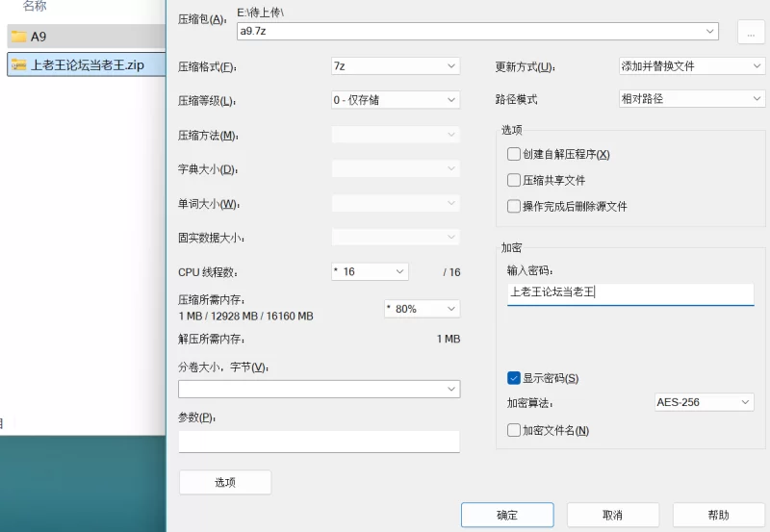Viewport: 770px width, 532px height.
Task: Open the CPU 线程数 dropdown showing 16
Action: [x=370, y=272]
